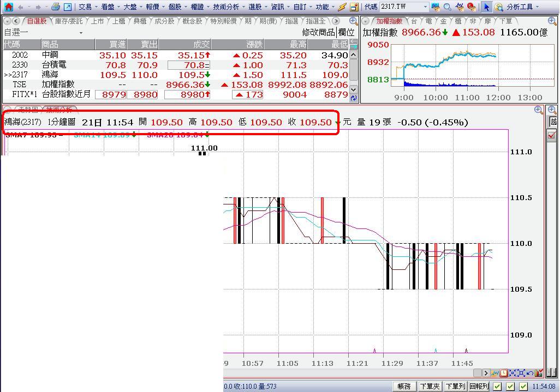Click the refresh icon under watchlist scrollbar
The width and height of the screenshot is (560, 392).
[354, 98]
